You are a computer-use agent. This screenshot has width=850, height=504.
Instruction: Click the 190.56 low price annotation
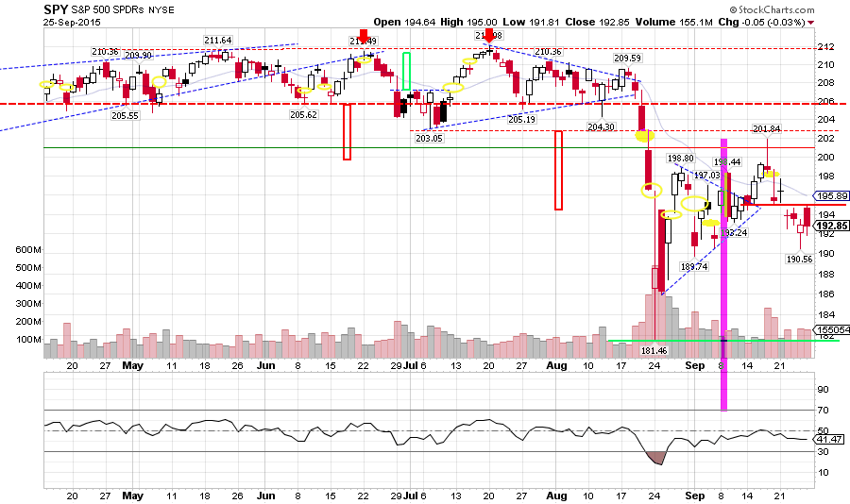coord(800,259)
